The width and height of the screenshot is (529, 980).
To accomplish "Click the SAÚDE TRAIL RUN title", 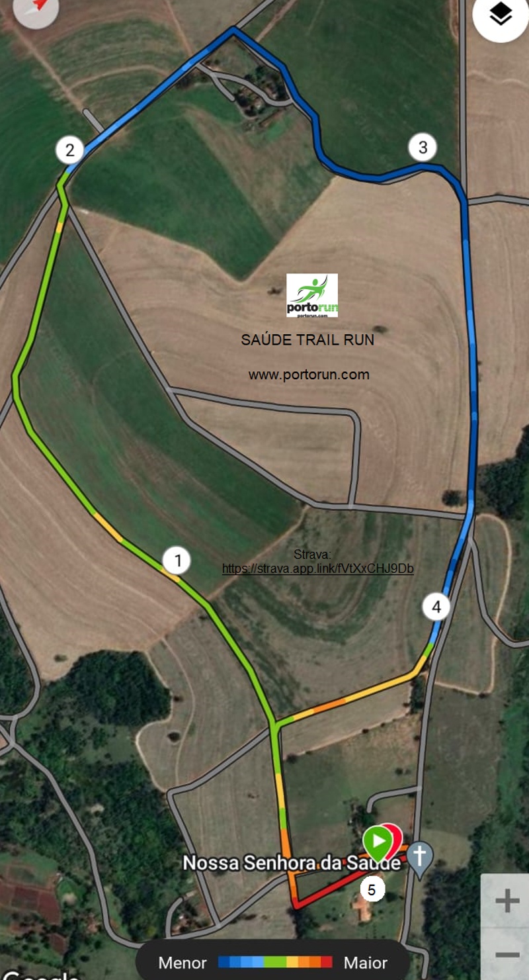I will 307,340.
